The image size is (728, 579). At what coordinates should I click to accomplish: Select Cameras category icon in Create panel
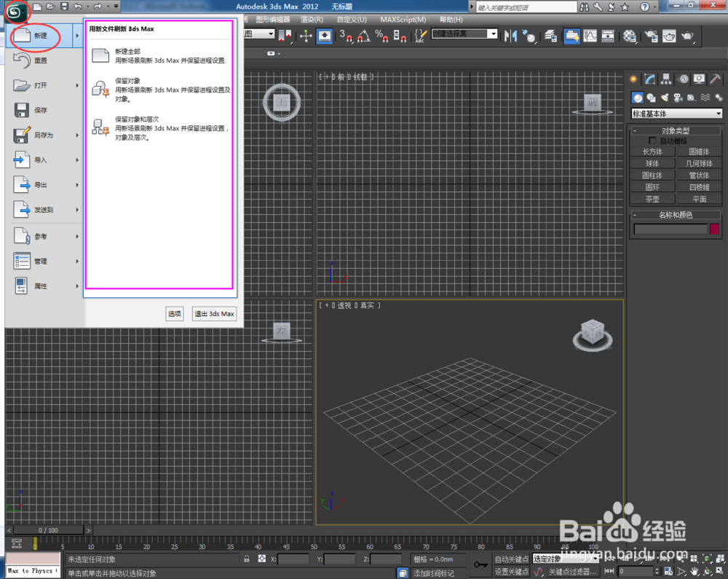tap(678, 98)
